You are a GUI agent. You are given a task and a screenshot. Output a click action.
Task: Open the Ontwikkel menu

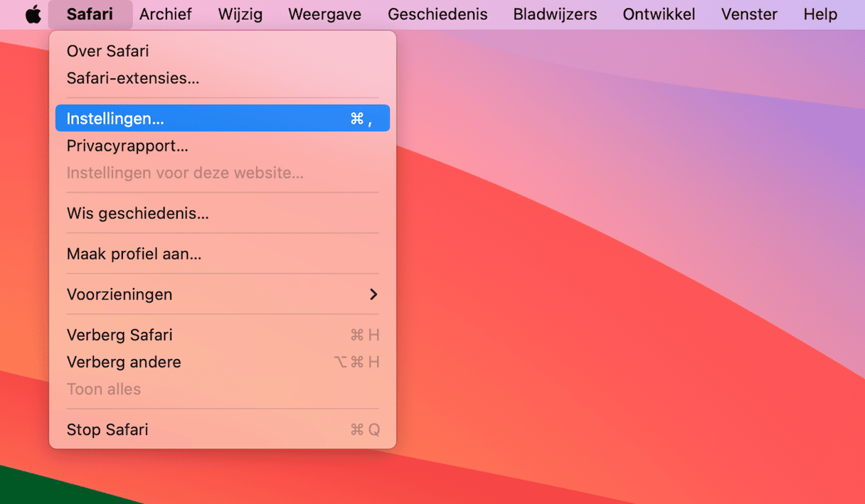[x=659, y=14]
